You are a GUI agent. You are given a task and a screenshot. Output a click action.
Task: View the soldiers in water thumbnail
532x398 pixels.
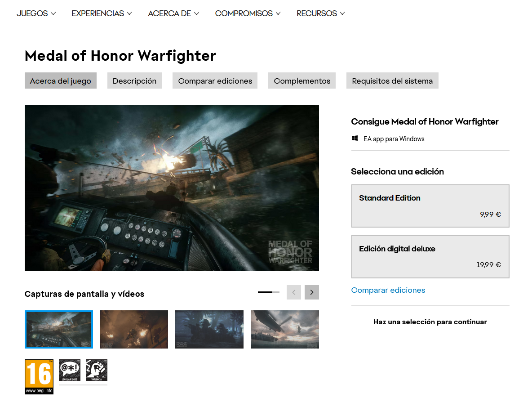[x=209, y=329]
